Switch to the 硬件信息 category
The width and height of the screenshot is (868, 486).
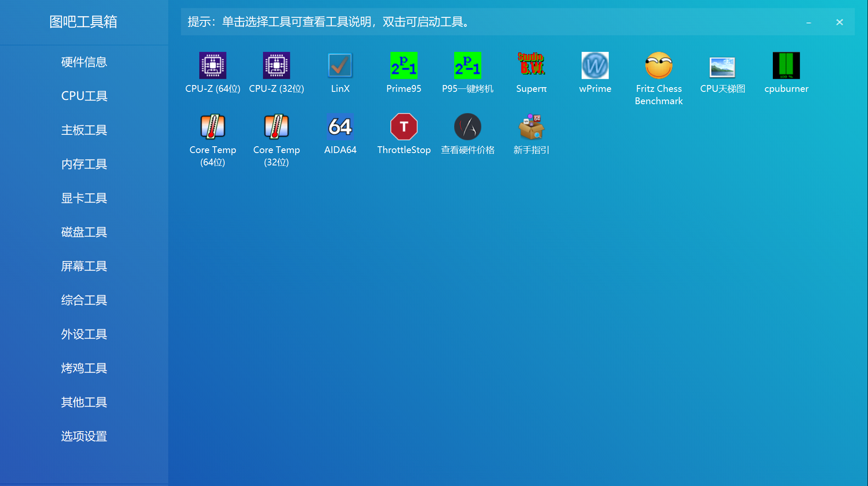click(x=84, y=62)
